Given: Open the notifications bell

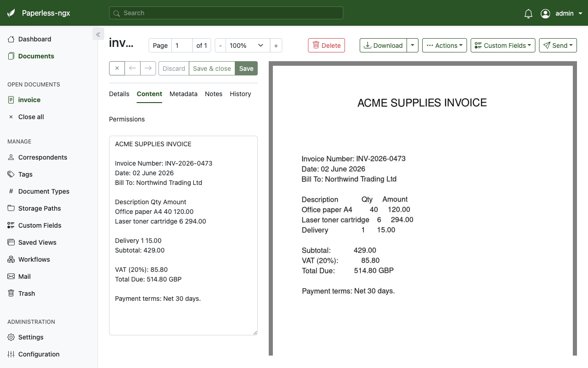Looking at the screenshot, I should 528,13.
